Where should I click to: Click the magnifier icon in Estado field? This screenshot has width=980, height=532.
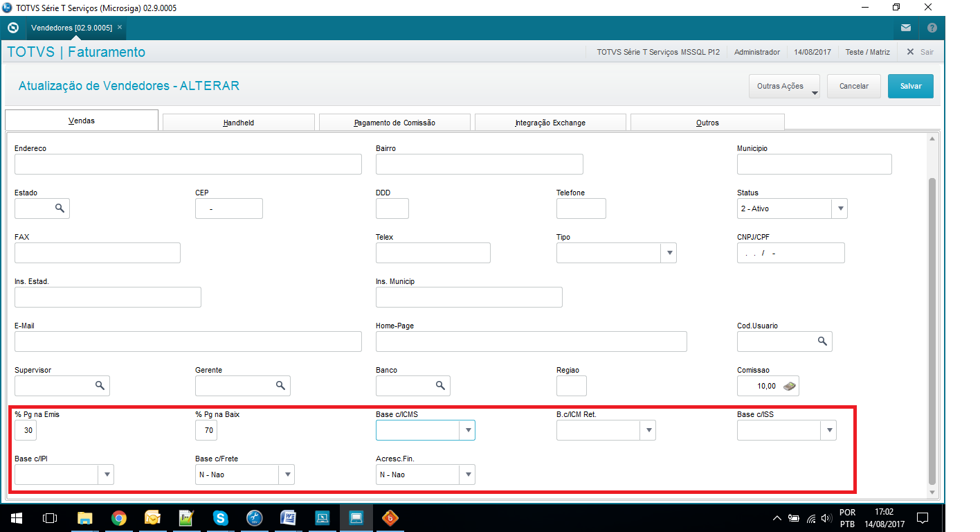(60, 209)
